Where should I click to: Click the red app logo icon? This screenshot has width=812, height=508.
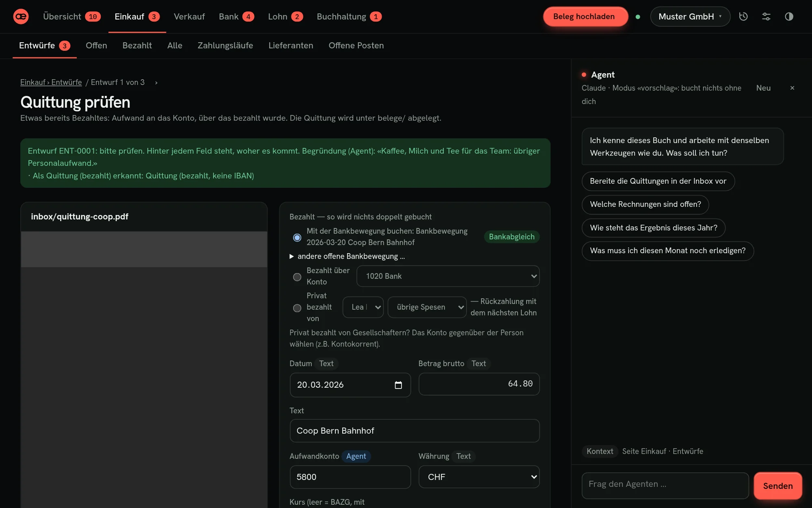(x=21, y=16)
